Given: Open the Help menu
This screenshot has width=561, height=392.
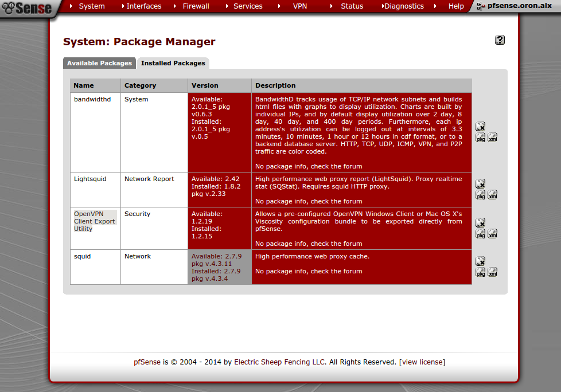Looking at the screenshot, I should (456, 6).
